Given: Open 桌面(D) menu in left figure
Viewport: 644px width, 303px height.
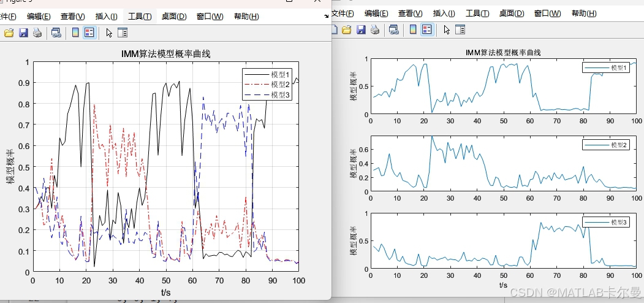Looking at the screenshot, I should [174, 17].
